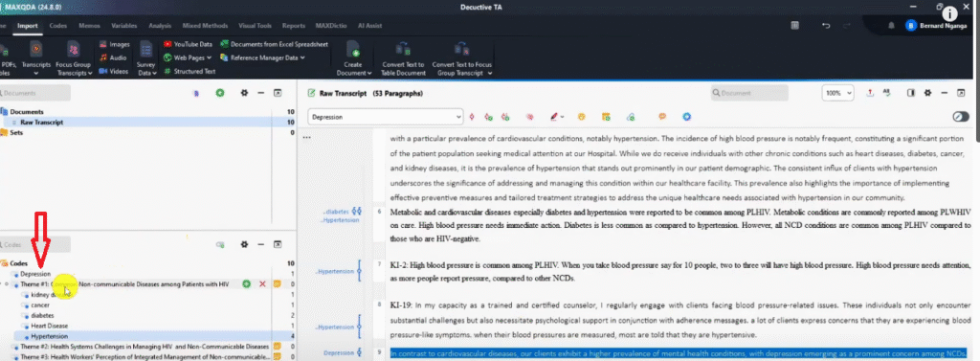Click Hypertension coding stripe at paragraph 7
Viewport: 980px width, 361px height.
(x=360, y=271)
